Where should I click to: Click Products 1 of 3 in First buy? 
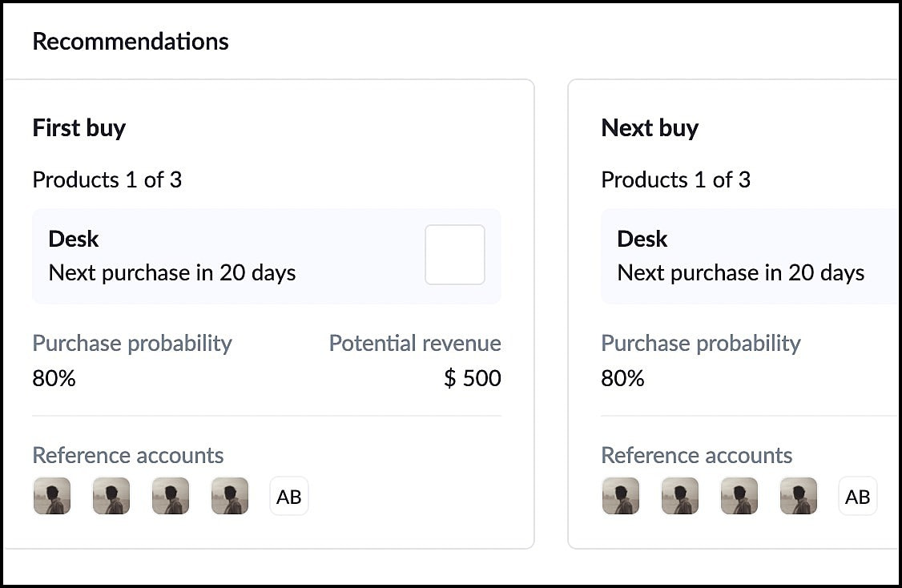coord(107,179)
